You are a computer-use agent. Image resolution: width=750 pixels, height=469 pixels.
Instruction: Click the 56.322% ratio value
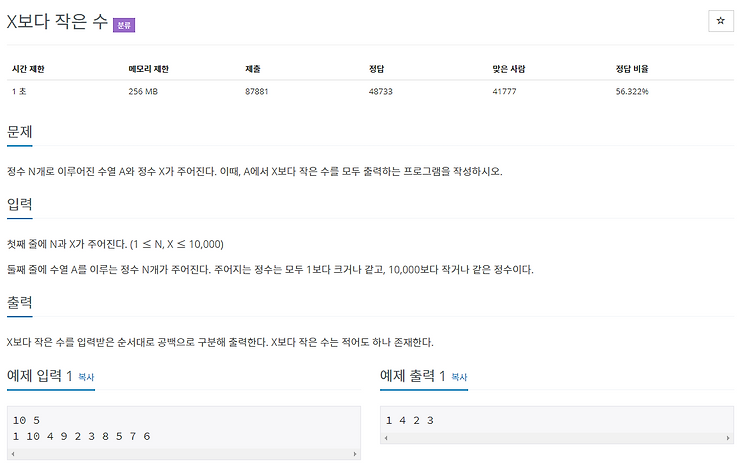coord(632,91)
